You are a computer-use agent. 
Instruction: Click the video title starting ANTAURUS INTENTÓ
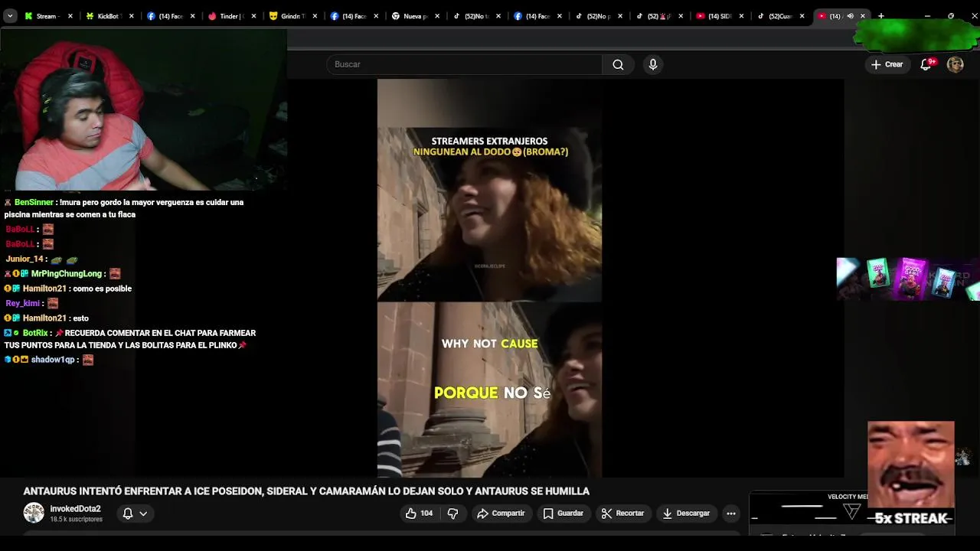(x=306, y=491)
